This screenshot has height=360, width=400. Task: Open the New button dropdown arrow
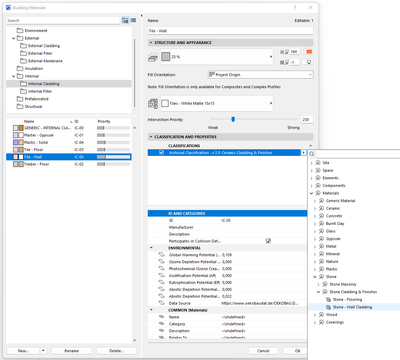(x=44, y=351)
